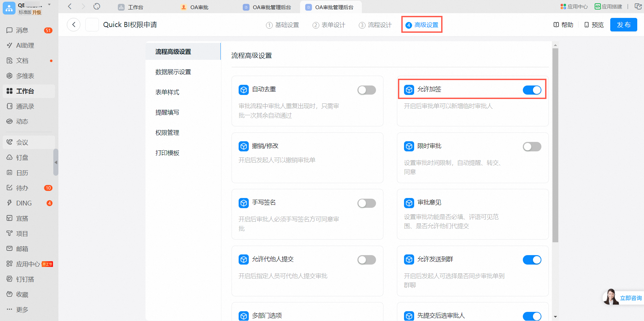Select 流程高级设置 in the settings menu
The height and width of the screenshot is (321, 644).
click(x=183, y=52)
